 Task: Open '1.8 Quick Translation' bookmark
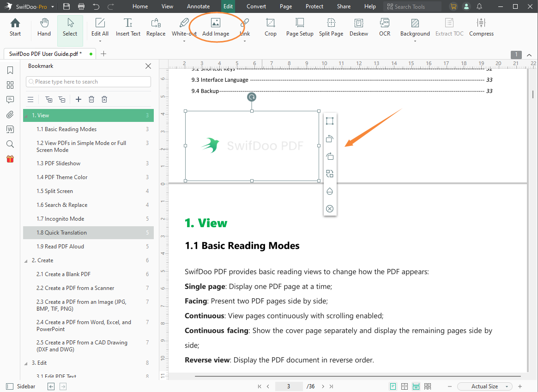(88, 233)
